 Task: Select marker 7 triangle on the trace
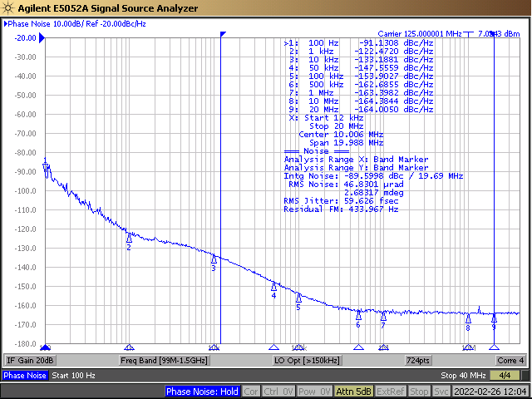click(x=383, y=316)
